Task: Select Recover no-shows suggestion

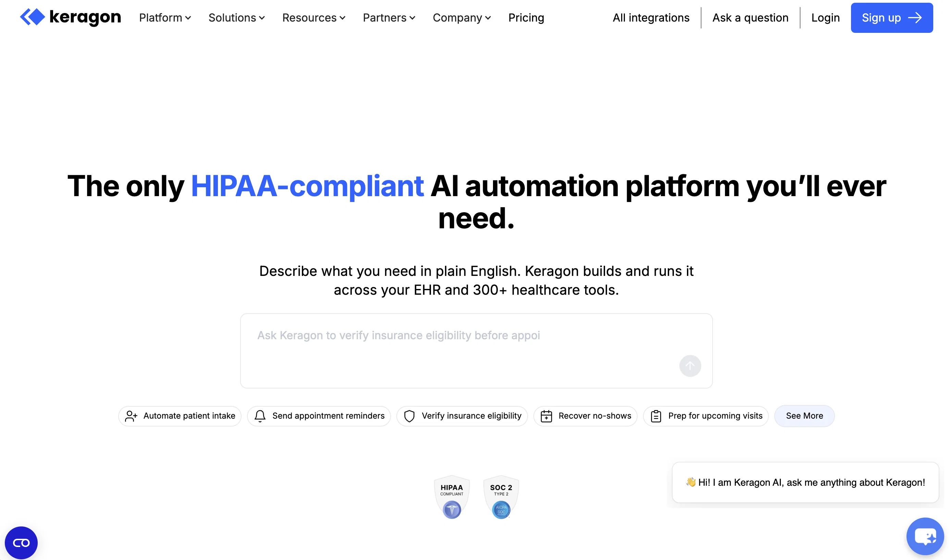Action: click(586, 416)
